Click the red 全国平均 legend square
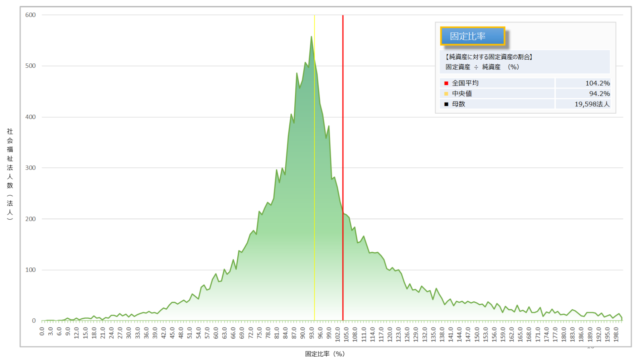The height and width of the screenshot is (362, 644). (x=446, y=83)
